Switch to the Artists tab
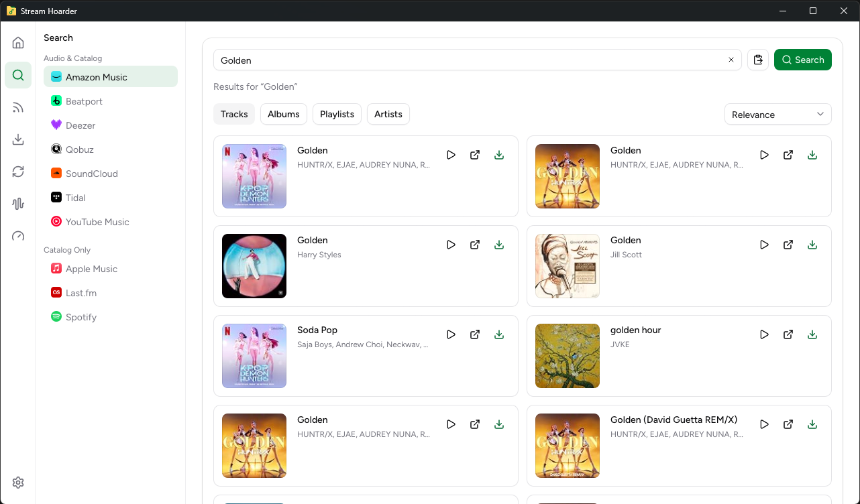The height and width of the screenshot is (504, 860). tap(388, 114)
